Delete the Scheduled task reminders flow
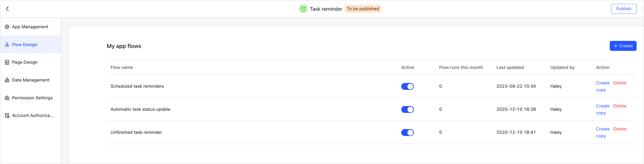This screenshot has width=644, height=164. coord(619,83)
